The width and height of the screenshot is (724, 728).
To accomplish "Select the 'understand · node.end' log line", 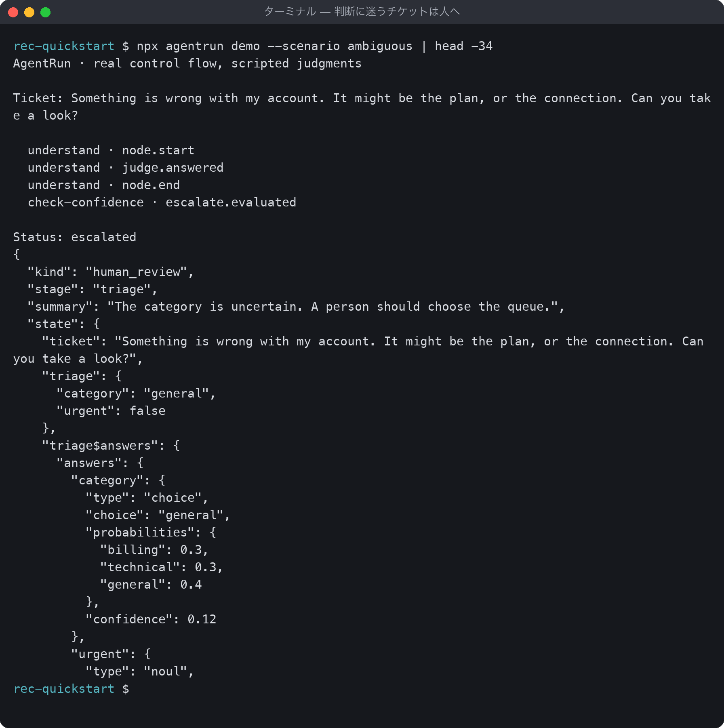I will [104, 185].
